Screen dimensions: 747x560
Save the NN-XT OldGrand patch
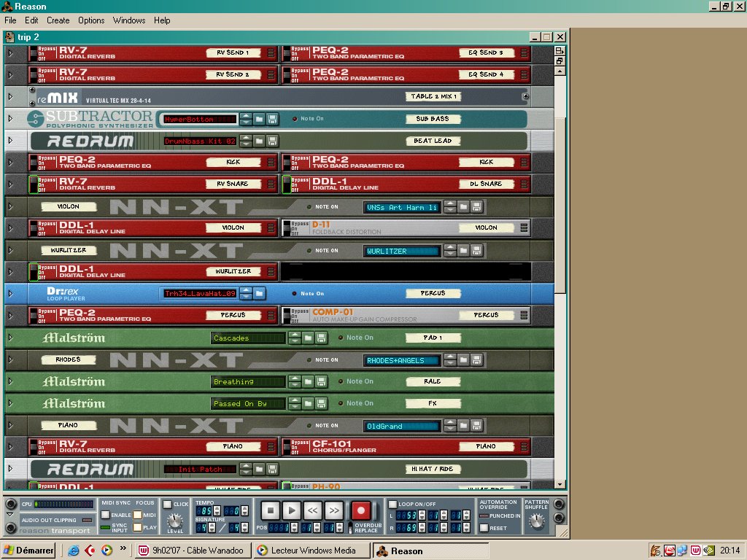point(476,426)
